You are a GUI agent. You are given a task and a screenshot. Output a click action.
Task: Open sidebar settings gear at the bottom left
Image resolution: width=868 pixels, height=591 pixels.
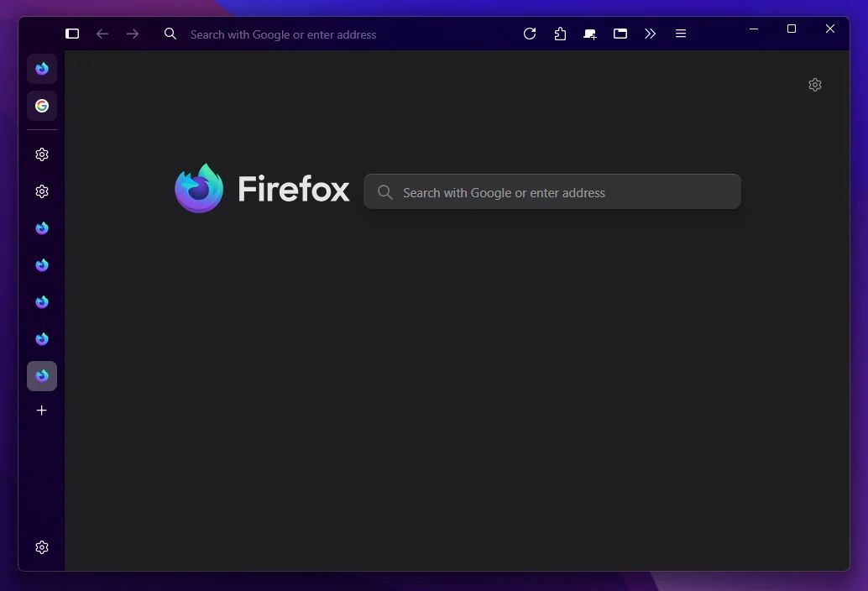coord(42,547)
